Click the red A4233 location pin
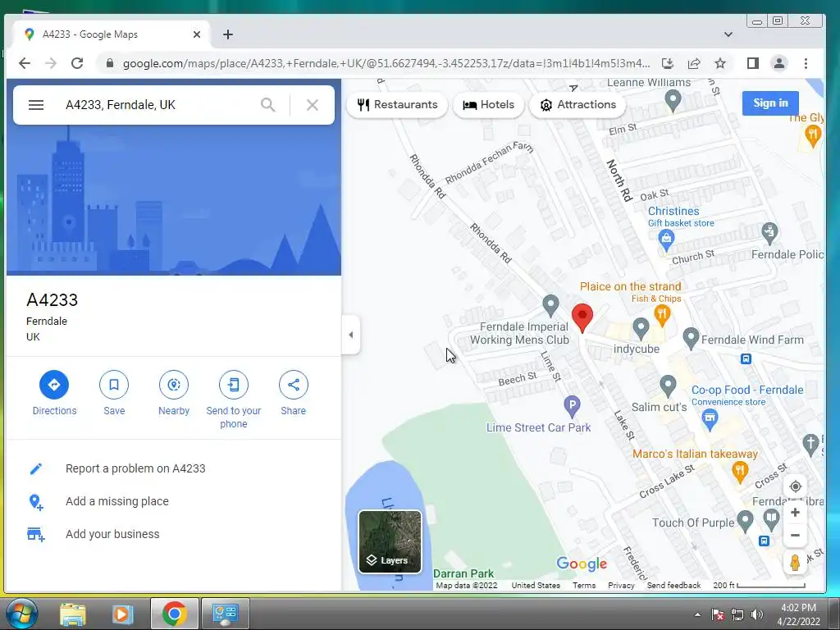 click(x=582, y=317)
